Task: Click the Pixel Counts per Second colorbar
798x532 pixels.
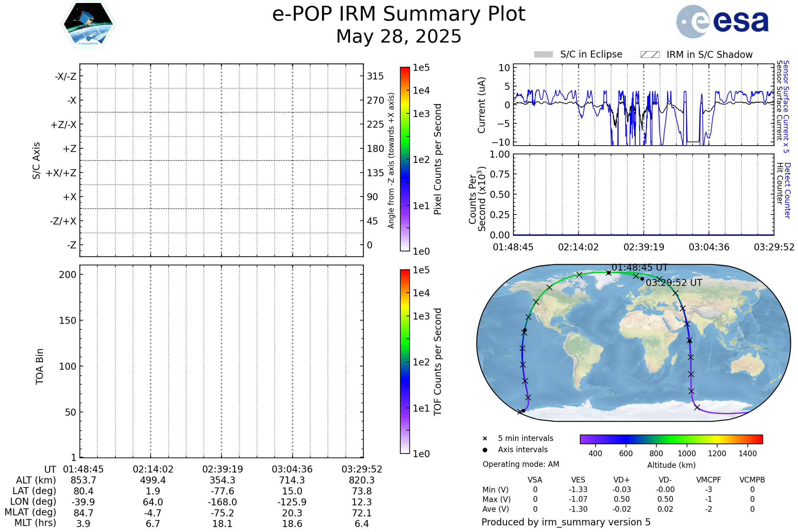Action: pos(405,159)
